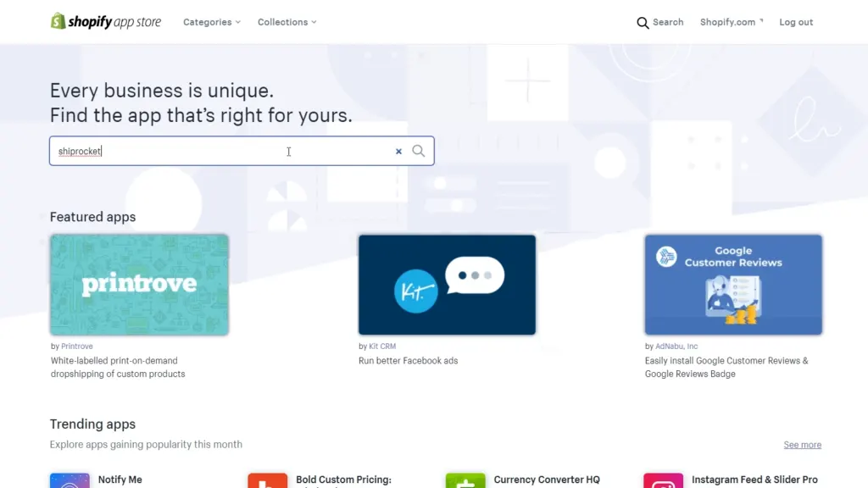
Task: Open Google Customer Reviews app thumbnail
Action: (x=733, y=285)
